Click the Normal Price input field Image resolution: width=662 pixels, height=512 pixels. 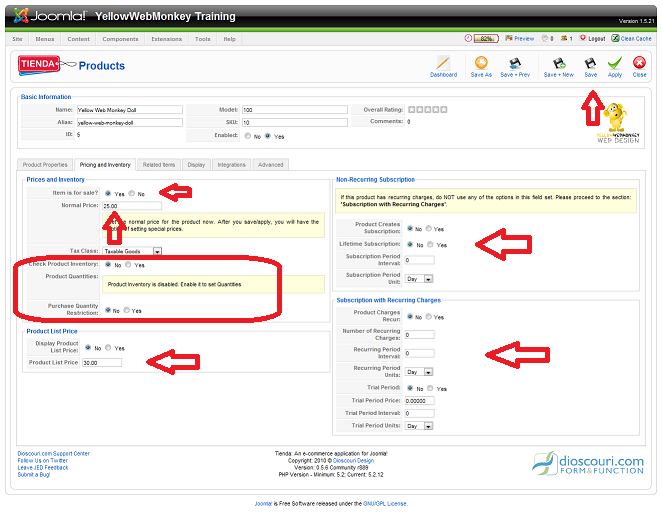131,206
